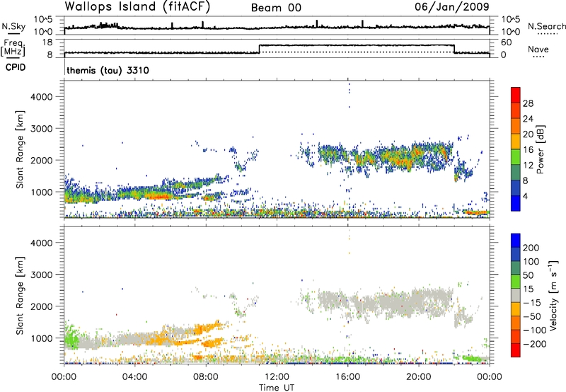
Task: Click the "12:00" time tick label
Action: tap(277, 377)
